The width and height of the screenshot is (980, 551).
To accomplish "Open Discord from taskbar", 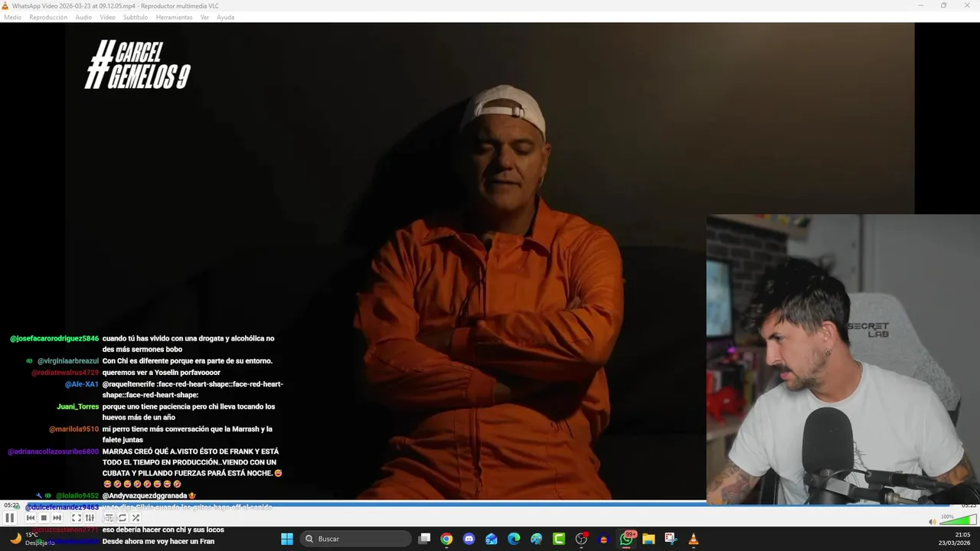I will tap(469, 539).
